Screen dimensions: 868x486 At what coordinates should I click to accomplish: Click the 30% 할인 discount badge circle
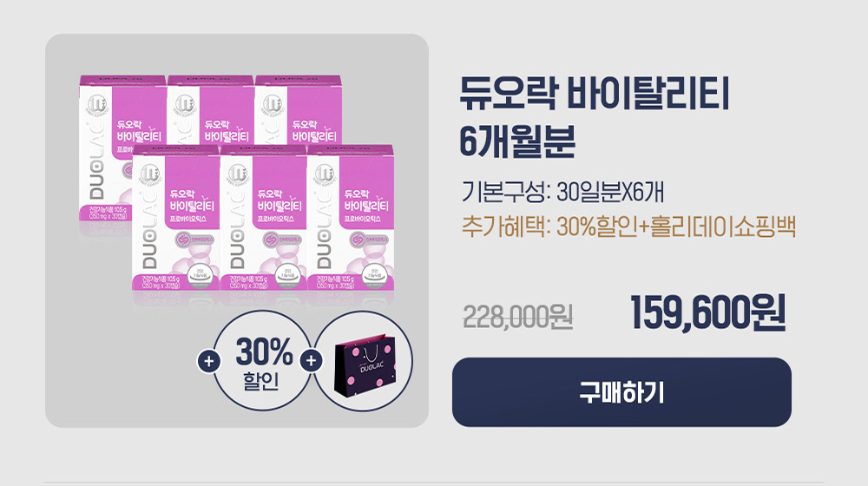pos(264,361)
